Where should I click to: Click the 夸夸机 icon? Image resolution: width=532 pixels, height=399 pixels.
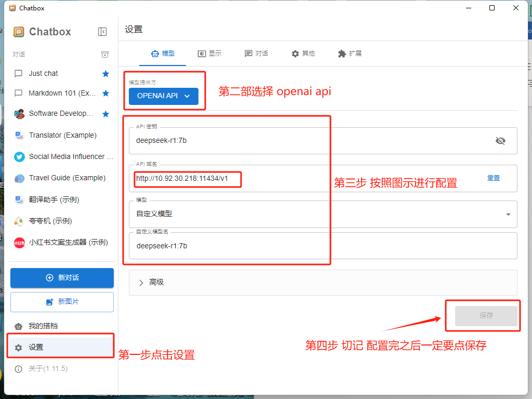(19, 221)
